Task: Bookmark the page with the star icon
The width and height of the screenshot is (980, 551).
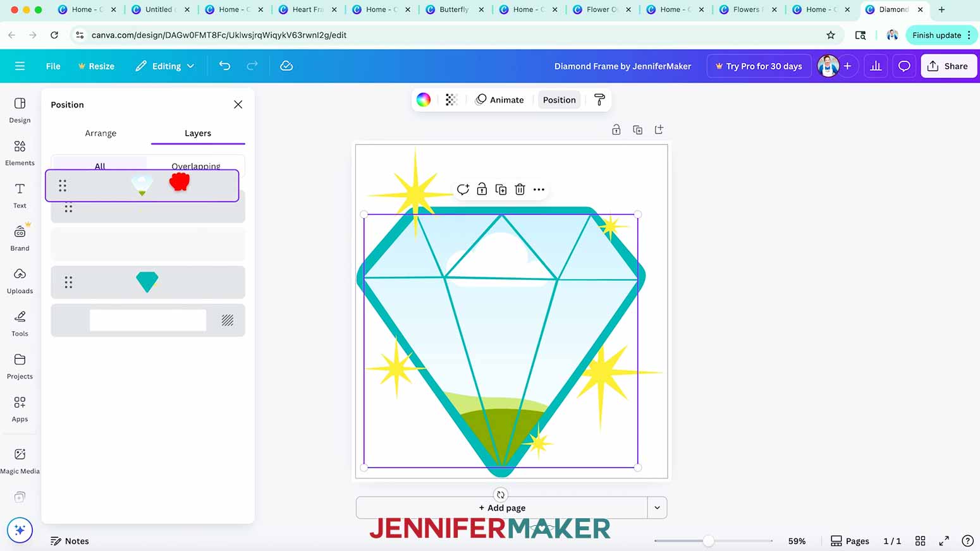Action: [831, 35]
